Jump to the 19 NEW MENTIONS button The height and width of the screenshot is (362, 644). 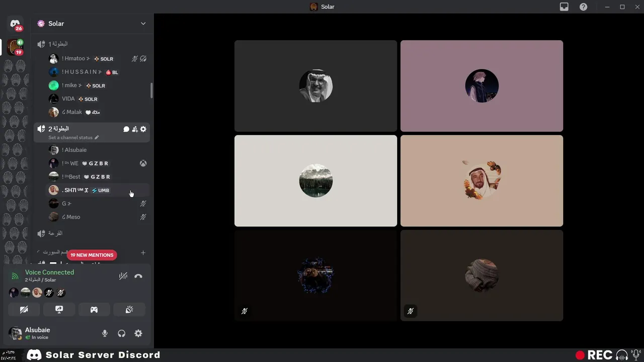(x=92, y=255)
